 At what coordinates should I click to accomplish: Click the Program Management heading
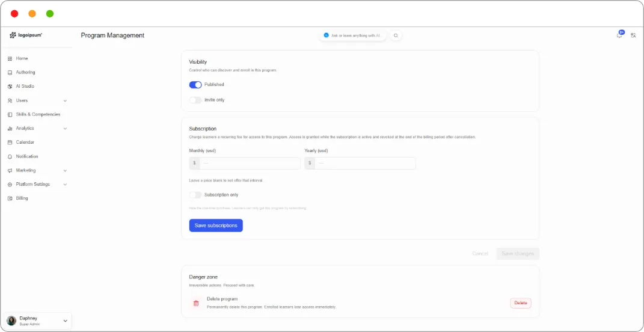click(x=112, y=35)
